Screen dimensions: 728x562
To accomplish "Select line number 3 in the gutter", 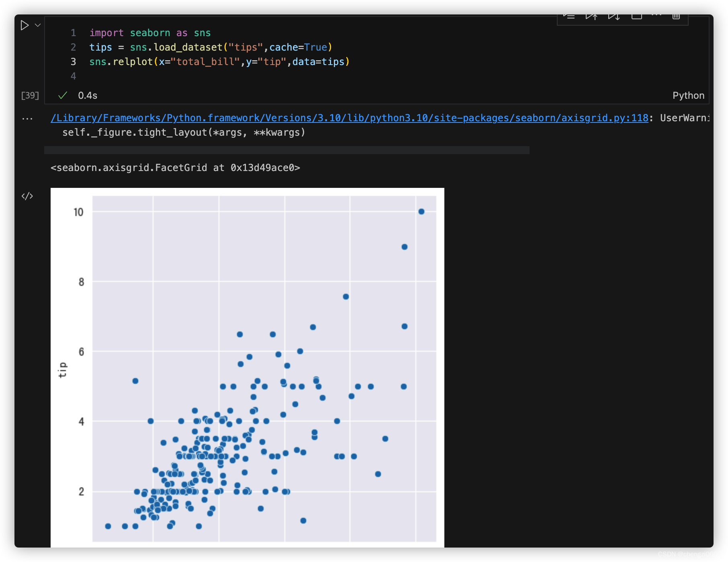I will (x=73, y=61).
